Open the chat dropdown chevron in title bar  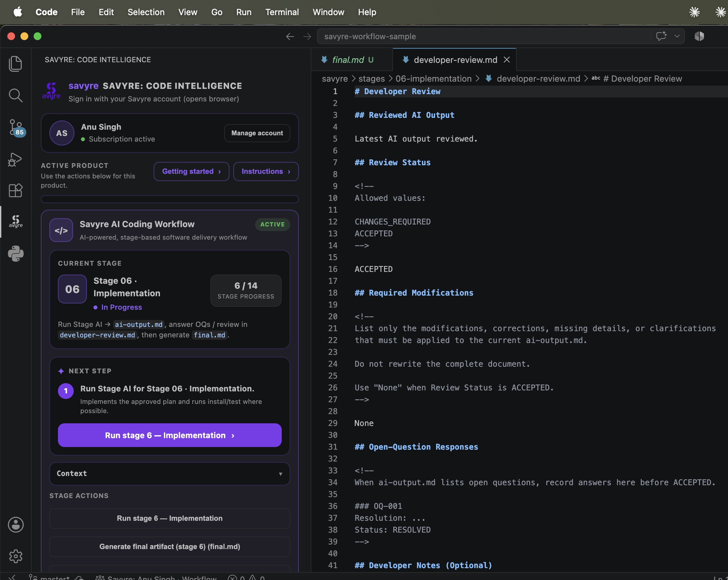pos(677,36)
